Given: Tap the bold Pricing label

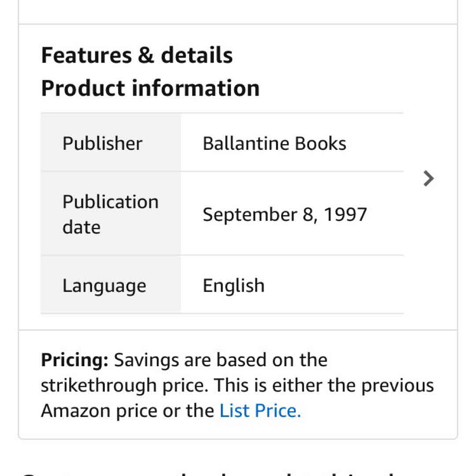Looking at the screenshot, I should click(74, 360).
